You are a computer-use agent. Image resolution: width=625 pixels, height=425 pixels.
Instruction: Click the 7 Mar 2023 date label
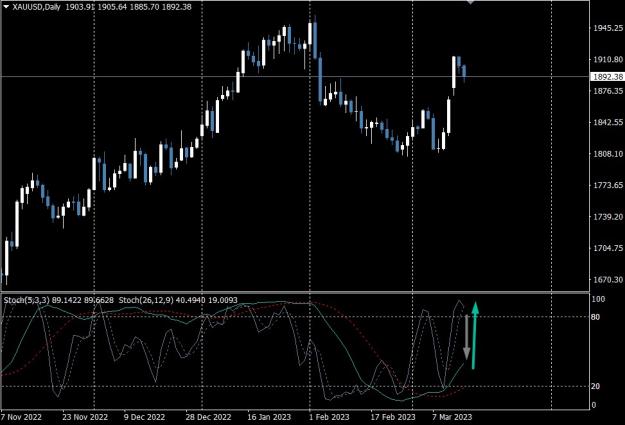[x=452, y=417]
